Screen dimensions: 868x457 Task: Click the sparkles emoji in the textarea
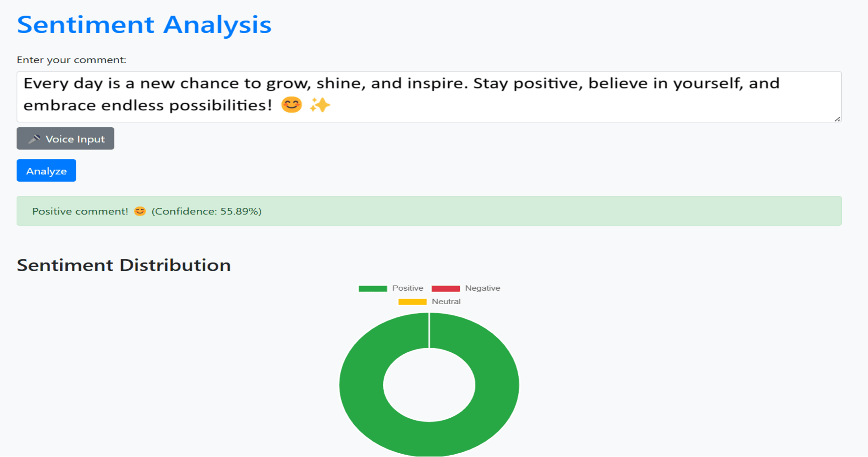[x=320, y=105]
